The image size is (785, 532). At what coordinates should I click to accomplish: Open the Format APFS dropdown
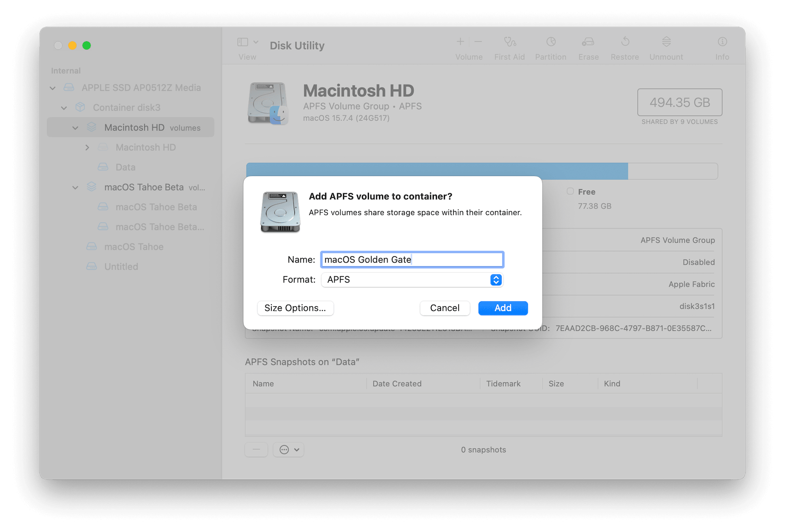coord(412,280)
